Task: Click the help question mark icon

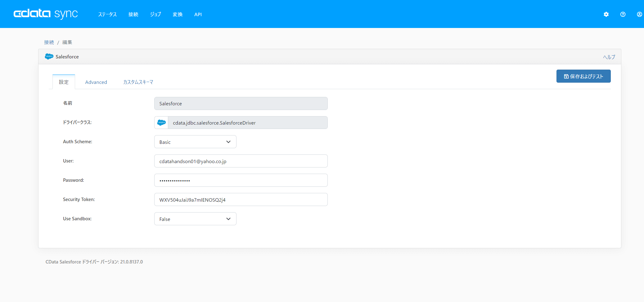Action: point(623,14)
